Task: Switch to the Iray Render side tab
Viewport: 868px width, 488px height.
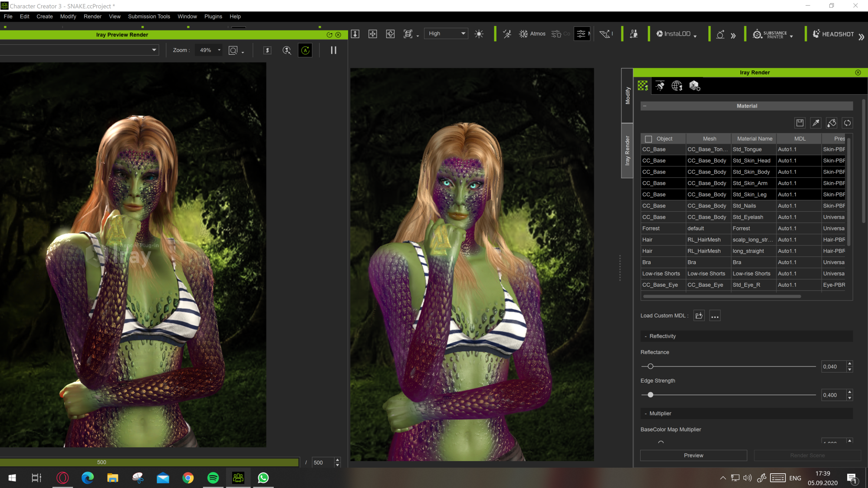Action: 627,151
